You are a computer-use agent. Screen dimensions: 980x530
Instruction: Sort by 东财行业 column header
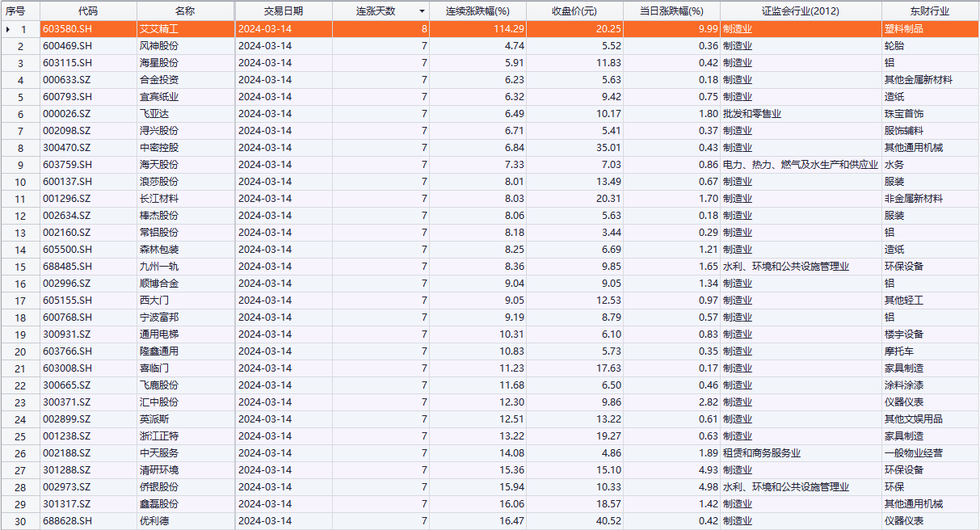point(928,11)
